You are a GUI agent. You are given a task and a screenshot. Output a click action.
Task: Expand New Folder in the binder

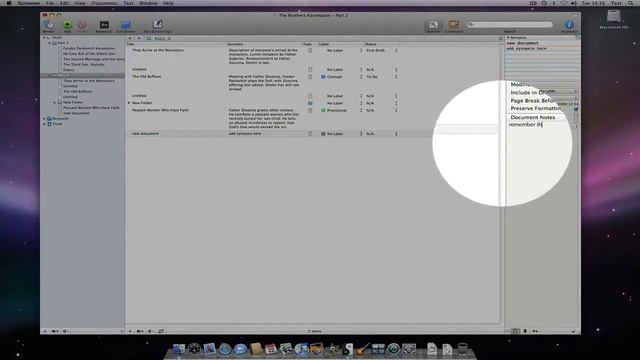(x=55, y=102)
